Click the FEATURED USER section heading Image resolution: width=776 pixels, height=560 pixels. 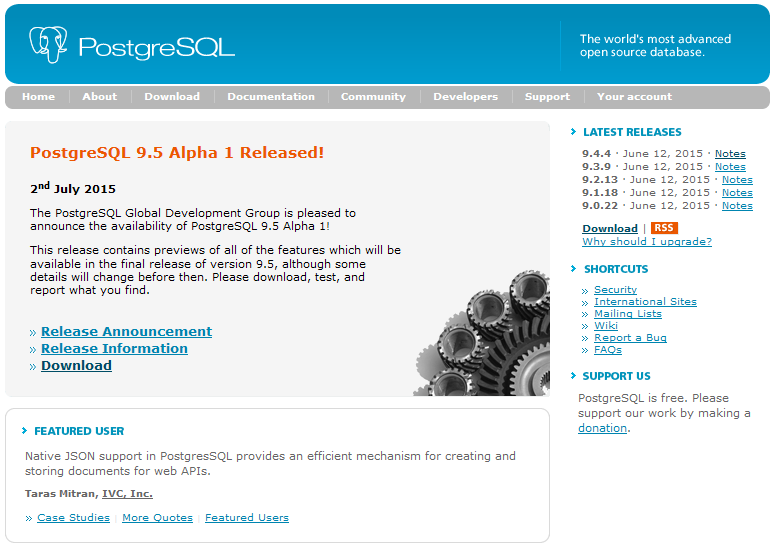click(79, 431)
